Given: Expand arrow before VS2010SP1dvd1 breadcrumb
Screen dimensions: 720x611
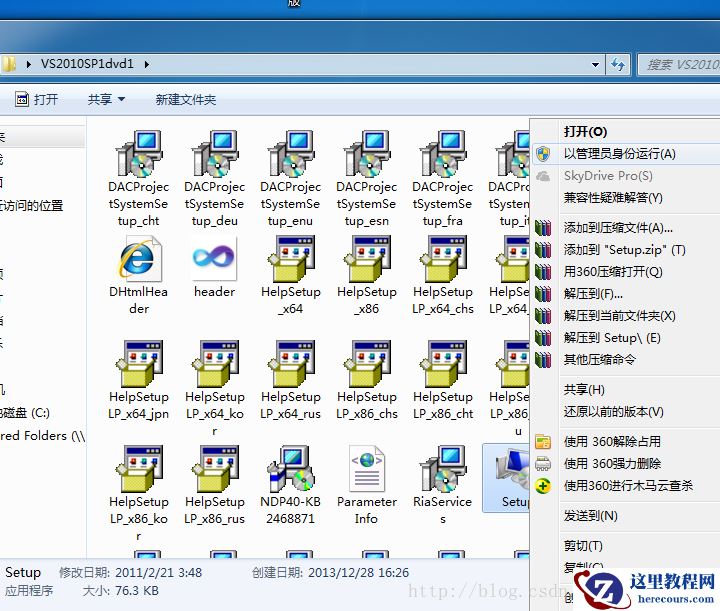Looking at the screenshot, I should point(28,64).
